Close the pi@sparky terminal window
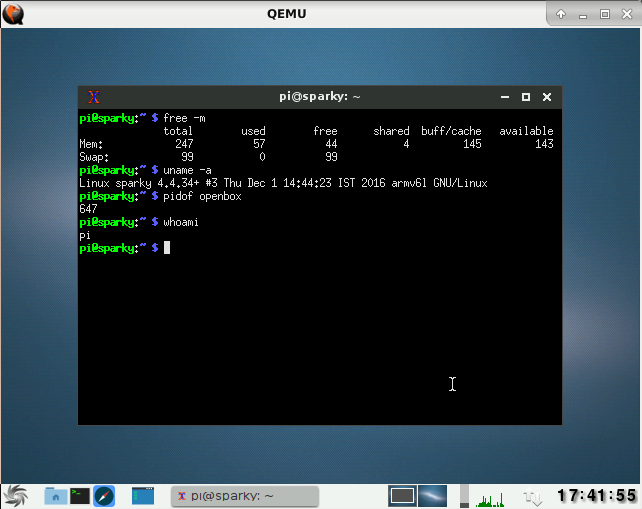Screen dimensions: 642x509 click(547, 97)
